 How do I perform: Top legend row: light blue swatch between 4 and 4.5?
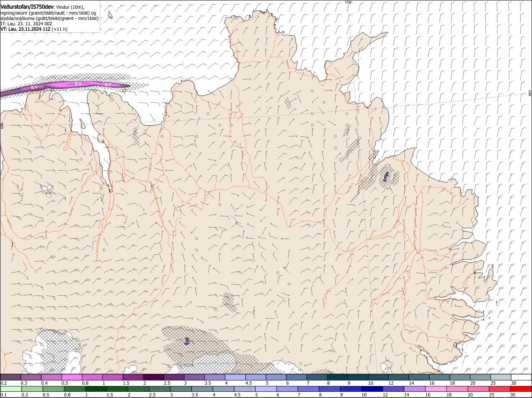235,377
